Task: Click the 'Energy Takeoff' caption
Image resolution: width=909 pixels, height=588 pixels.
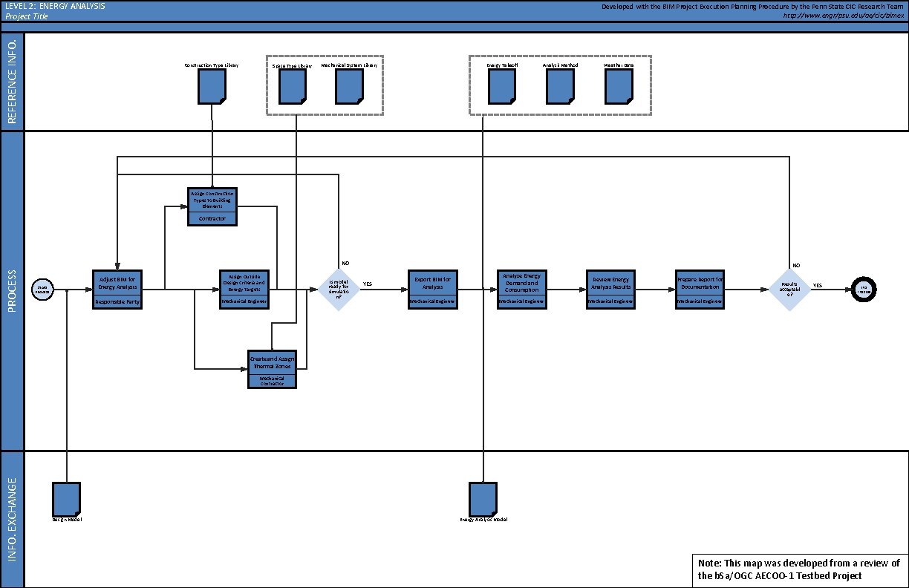Action: [502, 65]
